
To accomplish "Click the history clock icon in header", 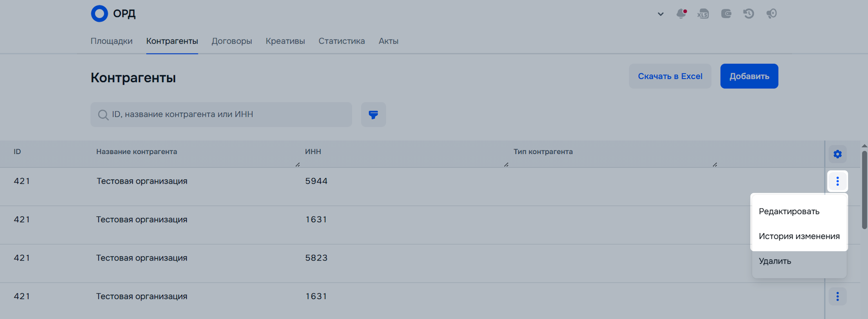I will point(748,14).
